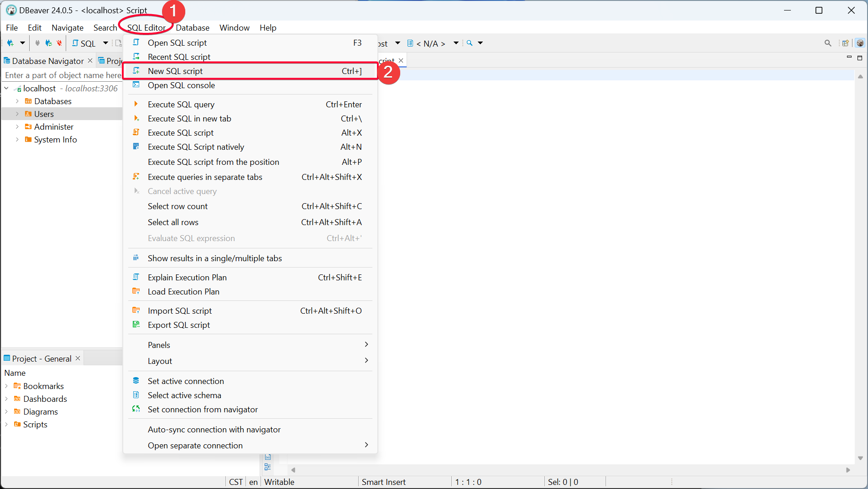The width and height of the screenshot is (868, 489).
Task: Expand the Bookmarks folder
Action: point(6,386)
